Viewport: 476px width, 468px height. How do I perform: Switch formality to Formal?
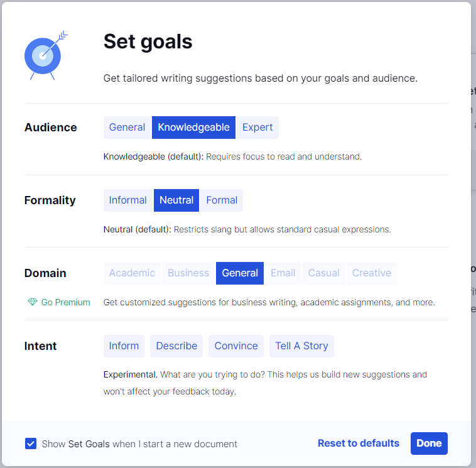222,200
